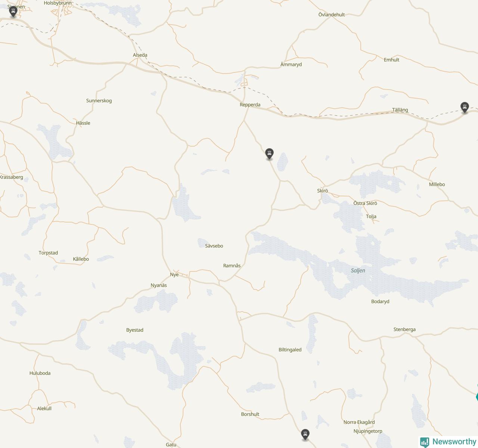
Task: Click the Millebo label
Action: 437,184
